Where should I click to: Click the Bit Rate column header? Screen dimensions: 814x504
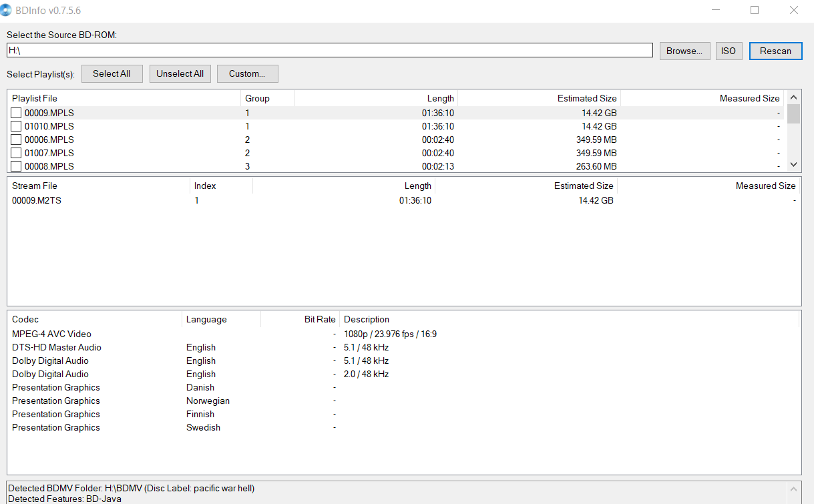point(300,319)
